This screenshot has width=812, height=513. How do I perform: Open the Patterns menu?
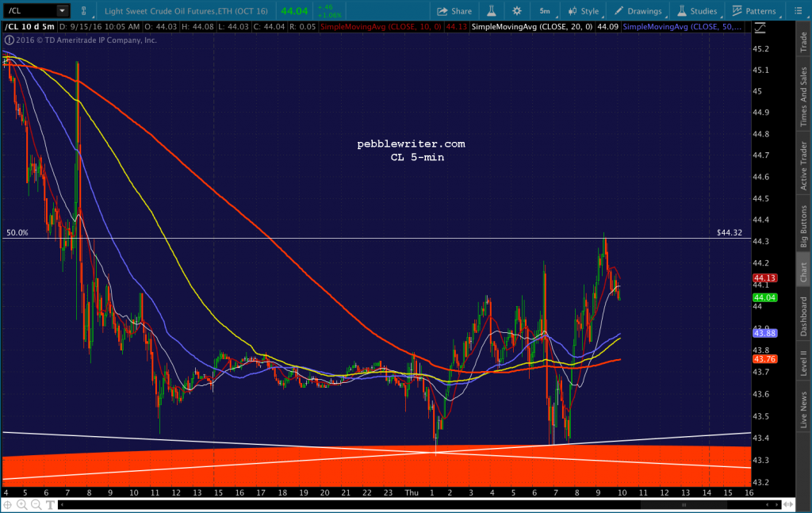pos(754,11)
